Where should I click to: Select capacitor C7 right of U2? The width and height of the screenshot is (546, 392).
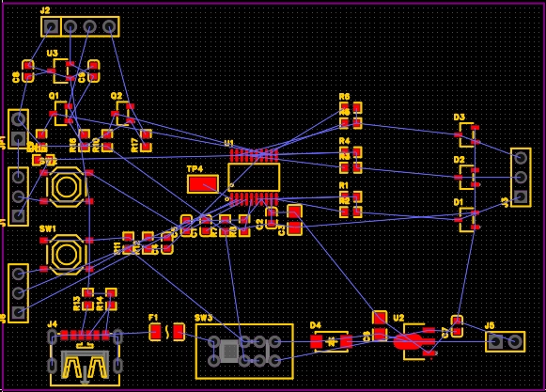tap(457, 326)
